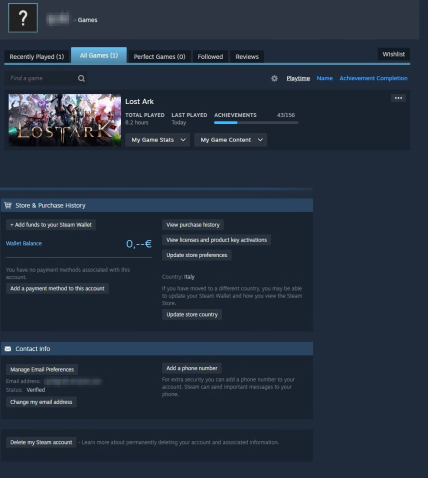Open Manage Email Preferences
Viewport: 428px width, 478px height.
coord(42,369)
